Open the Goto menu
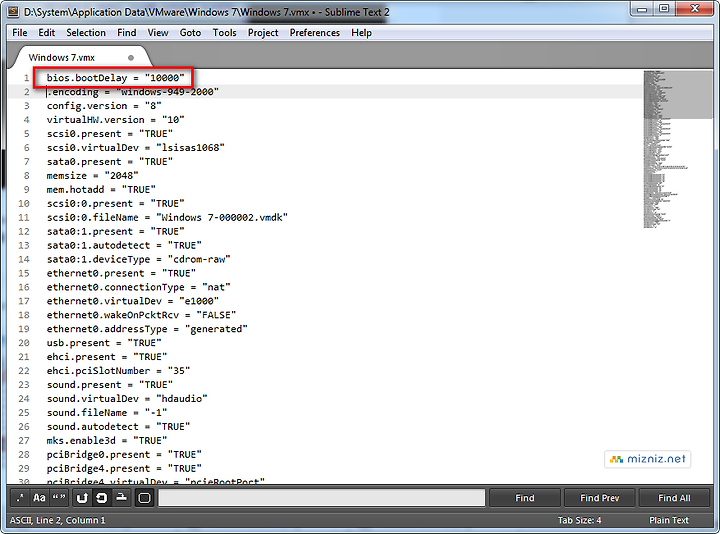 click(190, 33)
